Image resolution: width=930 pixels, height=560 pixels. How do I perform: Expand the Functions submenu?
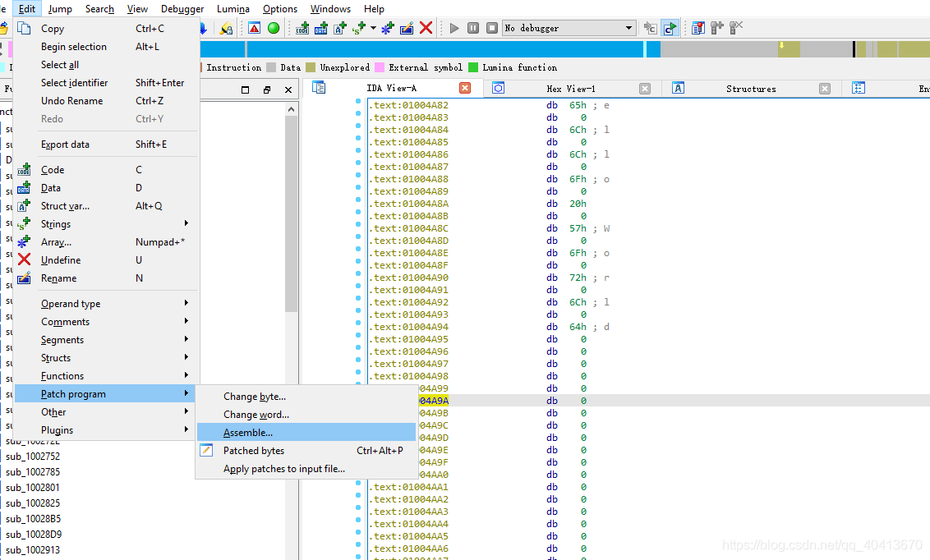point(106,376)
